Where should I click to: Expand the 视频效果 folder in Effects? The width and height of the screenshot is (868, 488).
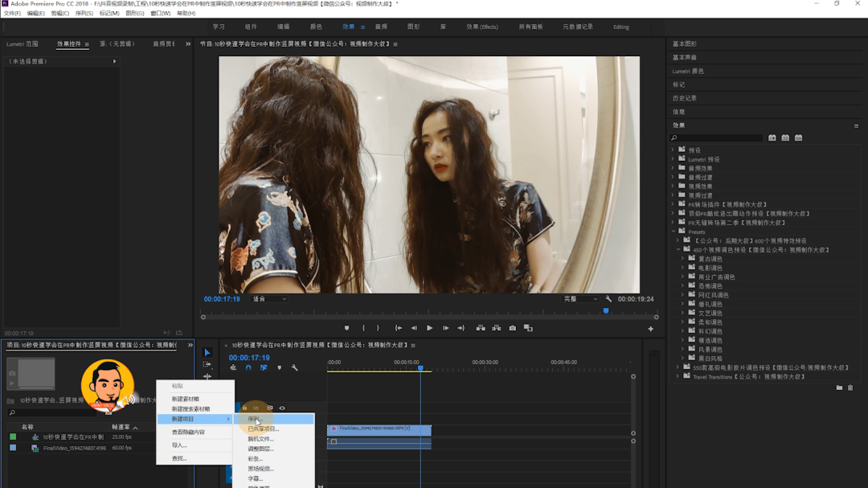tap(673, 186)
